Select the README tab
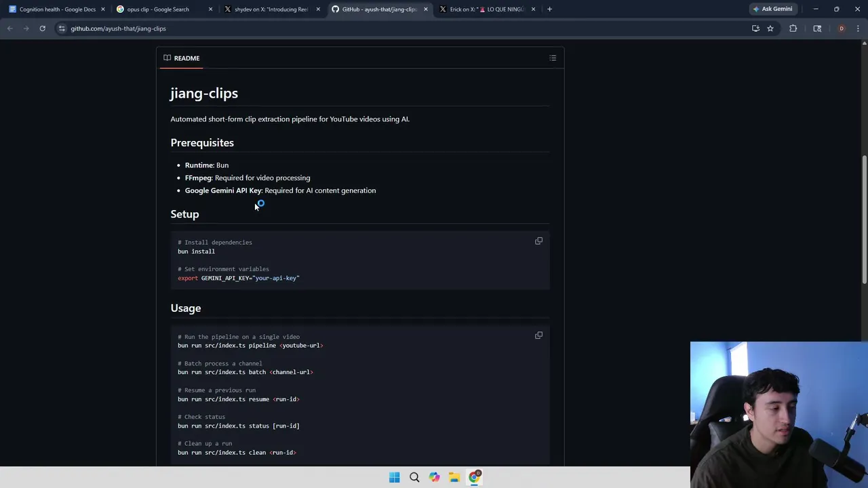Viewport: 868px width, 488px height. coord(182,58)
